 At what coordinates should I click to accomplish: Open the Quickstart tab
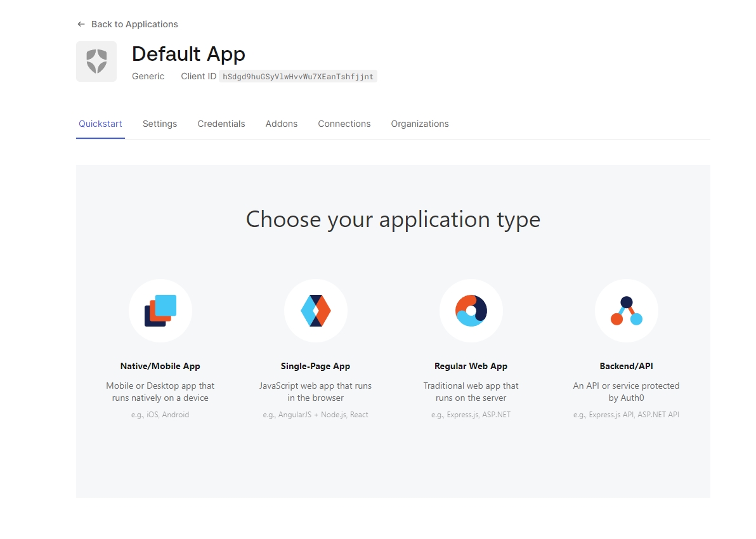point(100,124)
